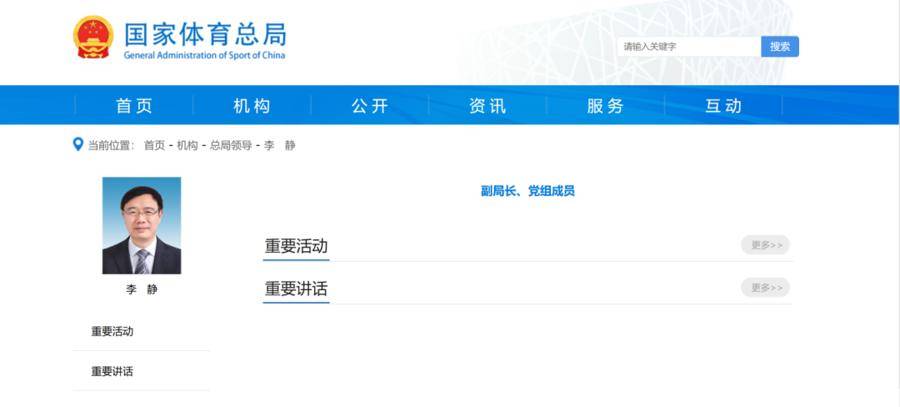The image size is (900, 407).
Task: Click the 副局长、党组成员 title text
Action: pyautogui.click(x=527, y=191)
